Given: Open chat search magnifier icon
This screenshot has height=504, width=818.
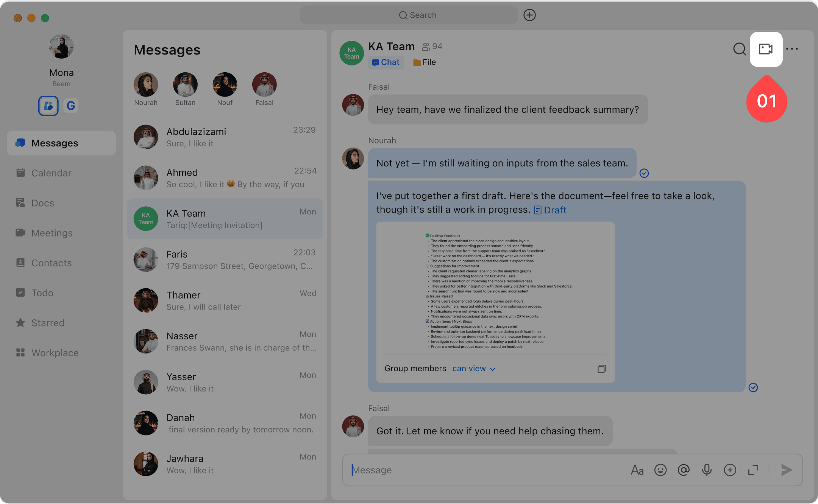Looking at the screenshot, I should 739,49.
